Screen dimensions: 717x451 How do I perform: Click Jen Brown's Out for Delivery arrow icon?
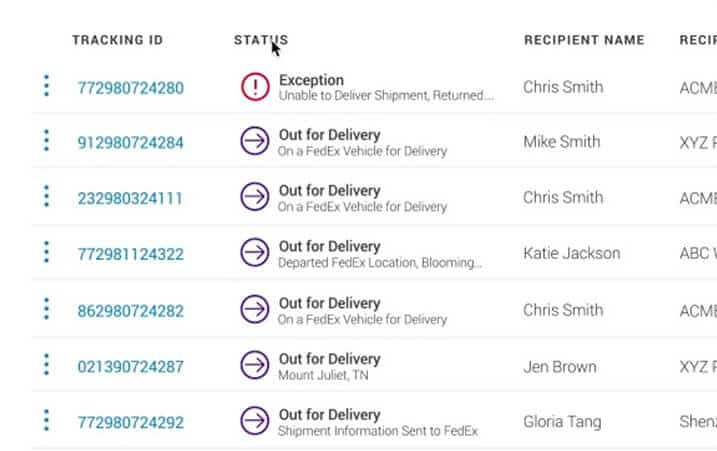point(255,365)
